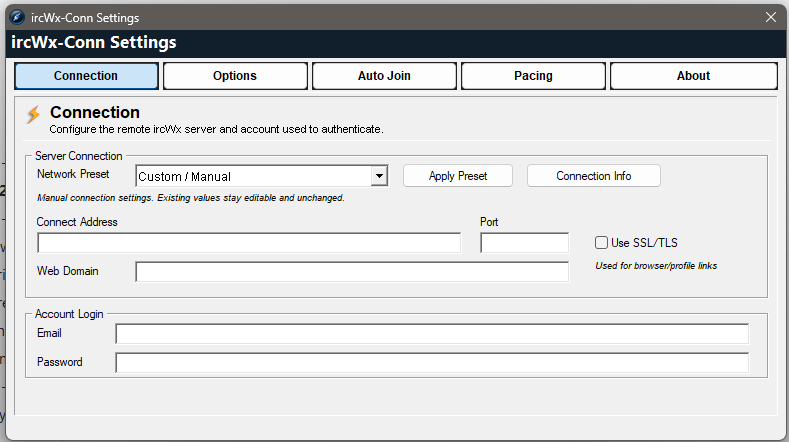The image size is (789, 442).
Task: Open the Auto Join tab
Action: click(384, 76)
